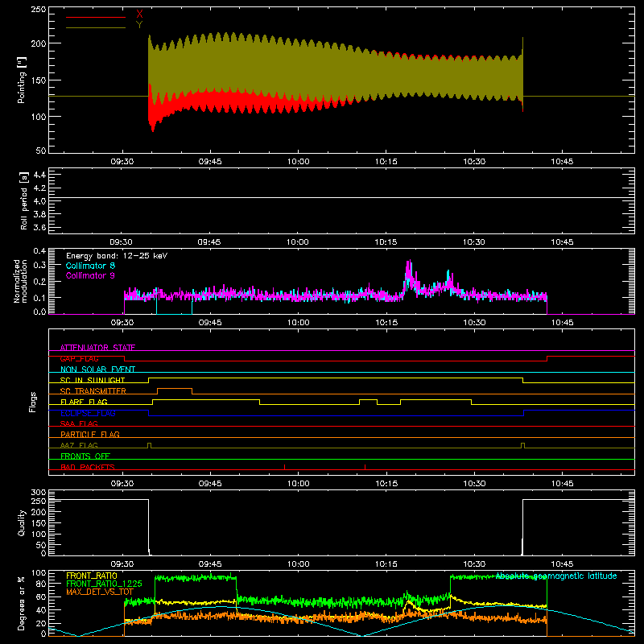The height and width of the screenshot is (644, 644).
Task: Click the first BAD_PACKETS tick mark before 10:00
Action: [x=285, y=467]
